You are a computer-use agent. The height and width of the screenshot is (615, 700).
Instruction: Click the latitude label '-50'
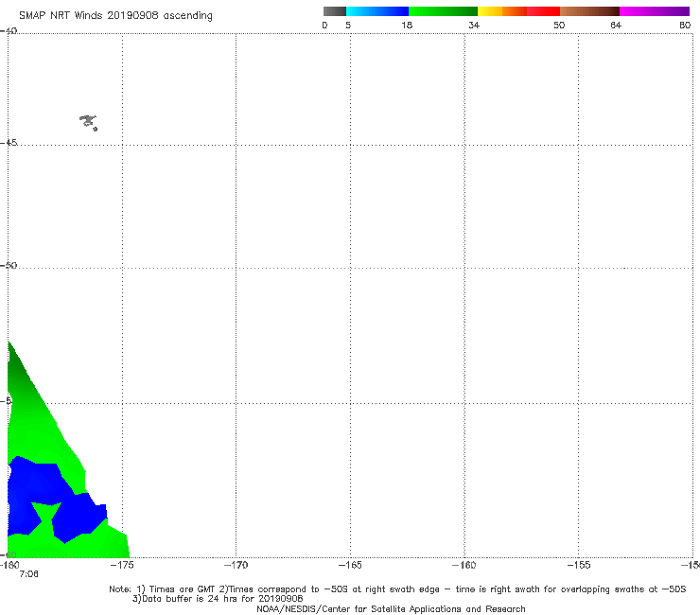tap(9, 266)
